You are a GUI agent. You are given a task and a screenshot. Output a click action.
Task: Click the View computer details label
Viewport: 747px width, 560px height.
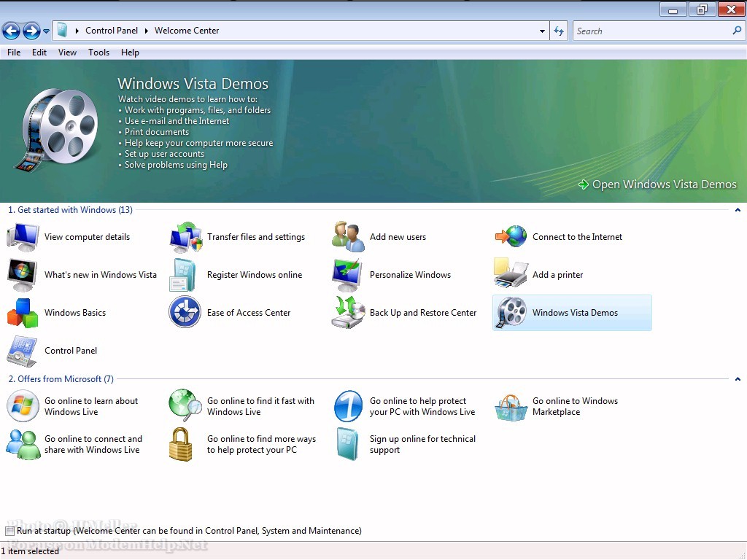[87, 237]
